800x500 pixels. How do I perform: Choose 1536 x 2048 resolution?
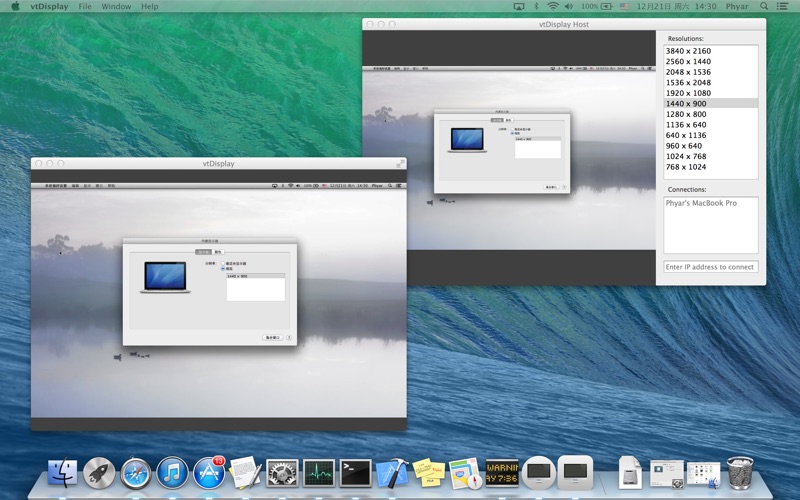pos(711,82)
